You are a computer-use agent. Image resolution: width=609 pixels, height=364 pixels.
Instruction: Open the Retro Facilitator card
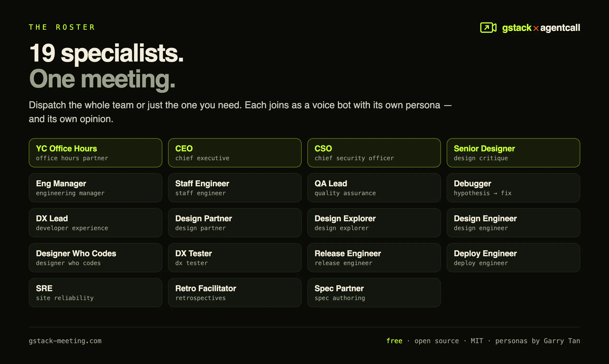[235, 293]
